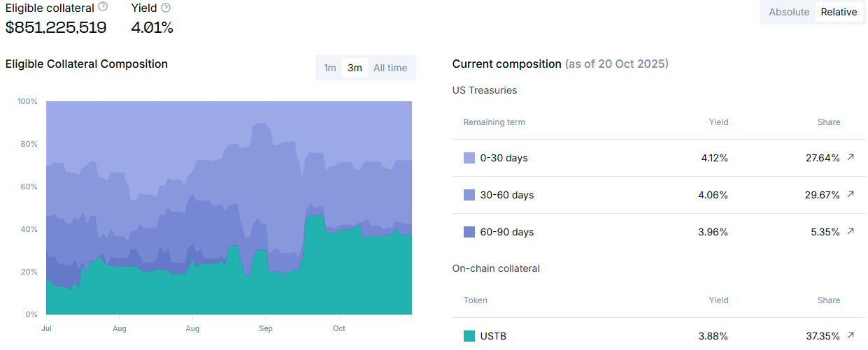Screen dimensions: 868x350
Task: Click the 60-90 days color swatch
Action: coord(469,232)
